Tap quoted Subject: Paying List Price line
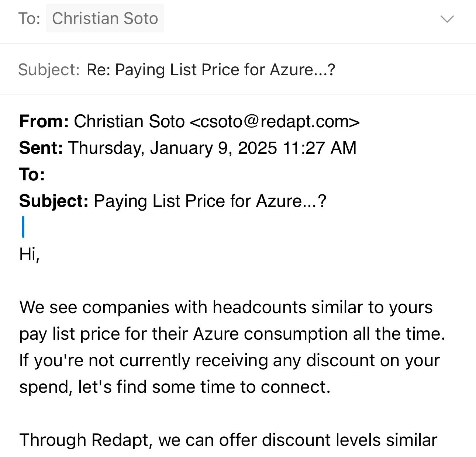 point(210,201)
